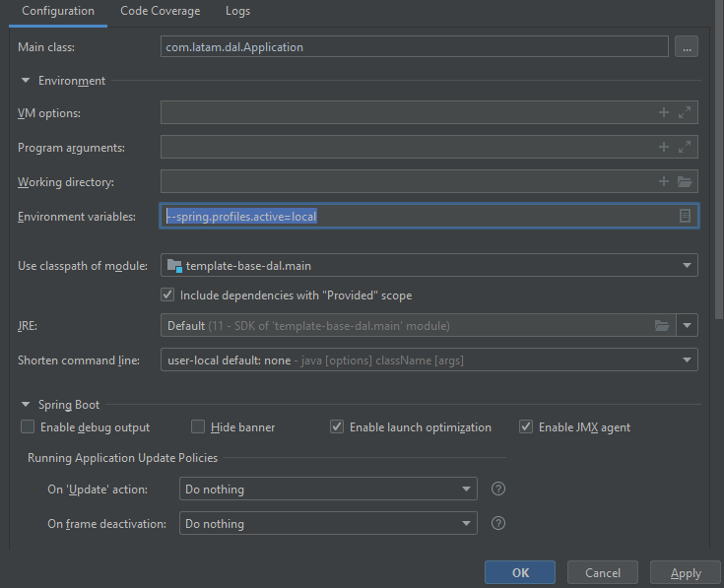The image size is (724, 588).
Task: Check Hide banner option
Action: (198, 426)
